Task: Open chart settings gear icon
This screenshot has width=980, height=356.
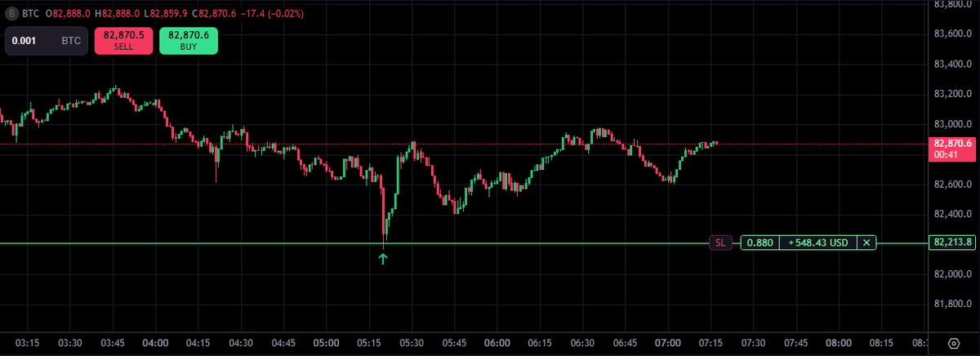Action: [x=953, y=343]
